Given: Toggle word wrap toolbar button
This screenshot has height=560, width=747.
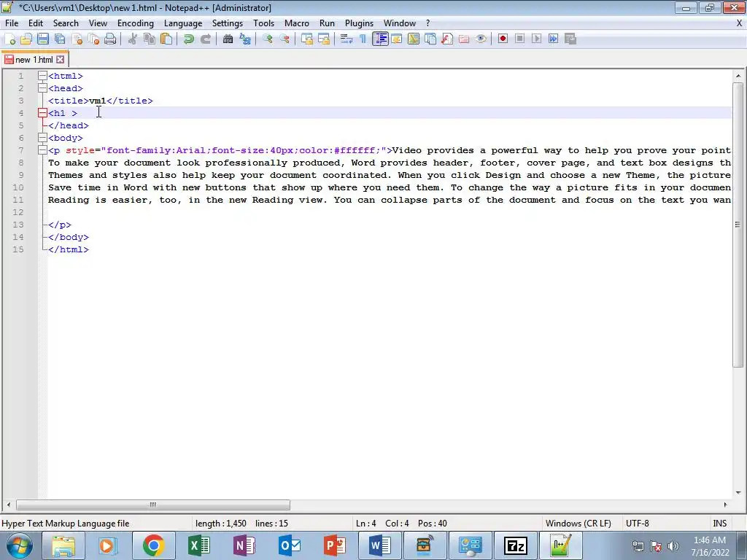Looking at the screenshot, I should [347, 39].
